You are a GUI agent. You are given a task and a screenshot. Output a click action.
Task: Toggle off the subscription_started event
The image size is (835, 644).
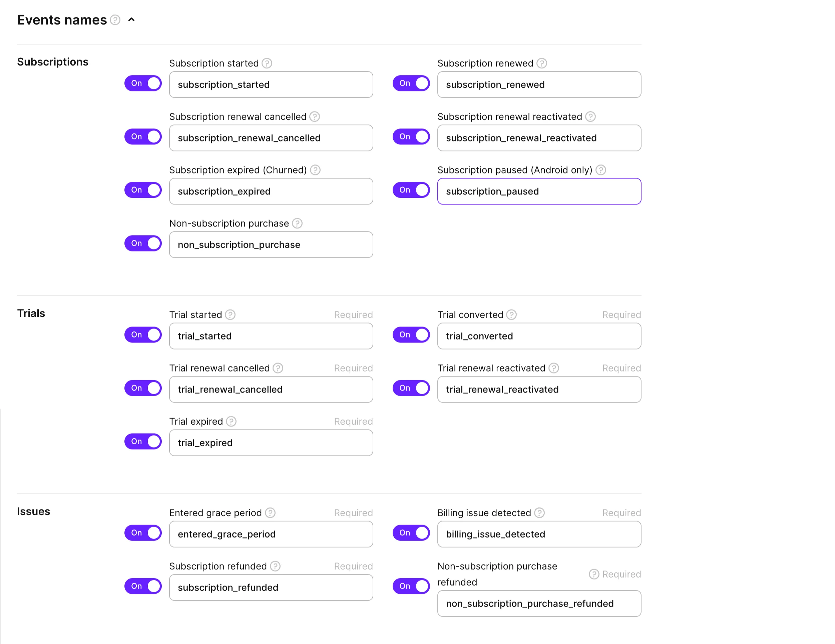coord(143,83)
